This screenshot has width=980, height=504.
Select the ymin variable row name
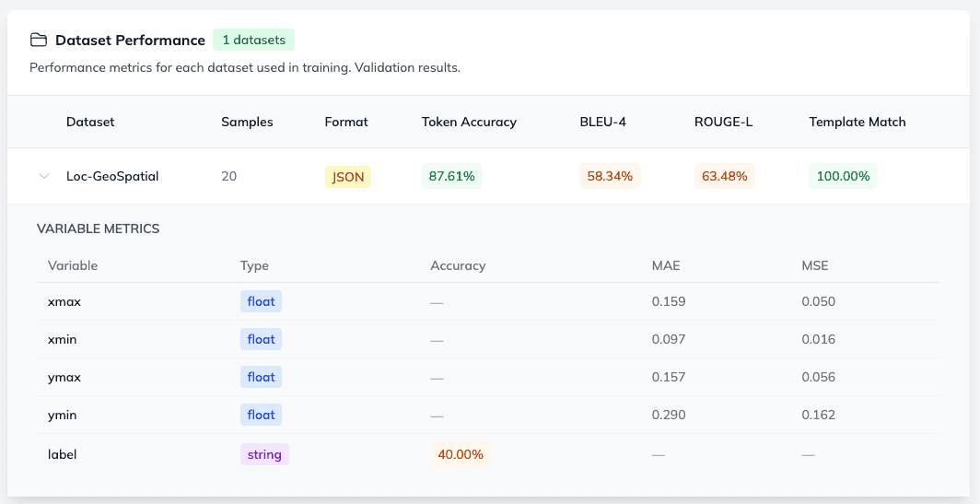pyautogui.click(x=62, y=416)
